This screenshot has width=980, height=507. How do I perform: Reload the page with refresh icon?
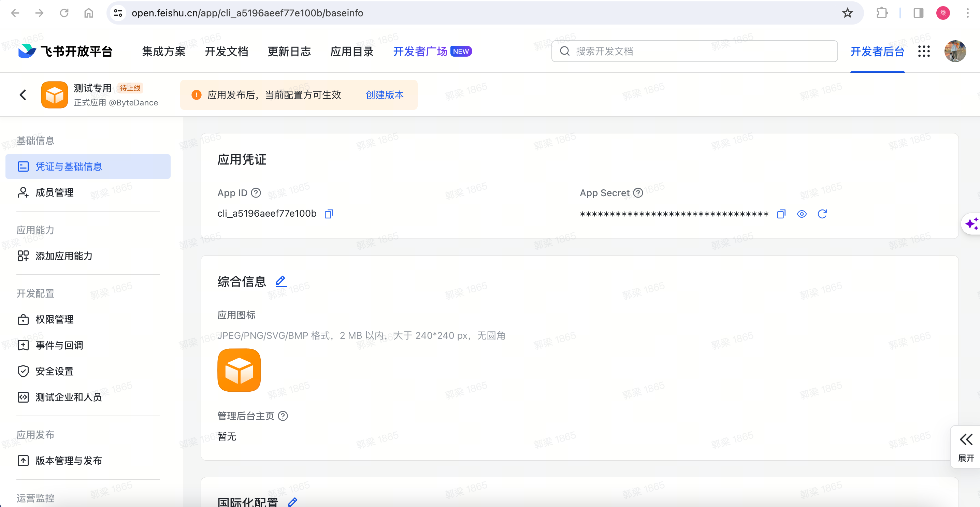(64, 13)
